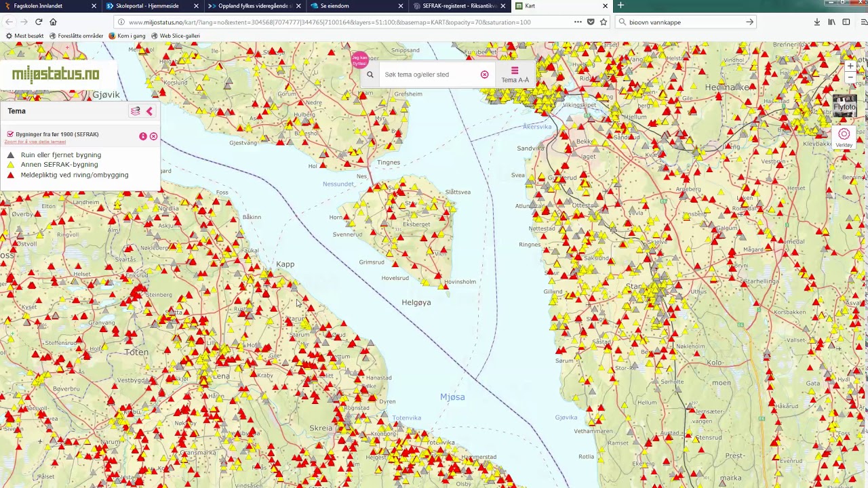The width and height of the screenshot is (868, 488).
Task: Close the Oppland fylkes videregående tab
Action: tap(298, 6)
